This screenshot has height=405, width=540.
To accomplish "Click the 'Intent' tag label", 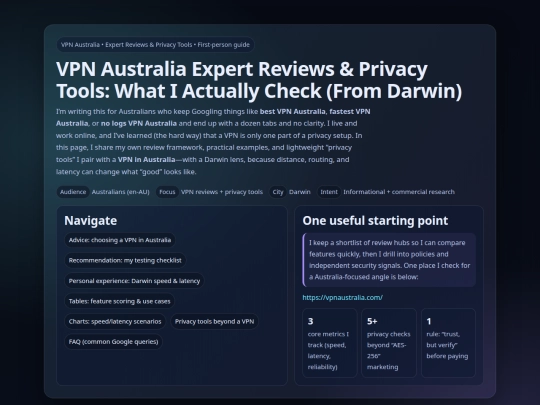I will pos(329,192).
